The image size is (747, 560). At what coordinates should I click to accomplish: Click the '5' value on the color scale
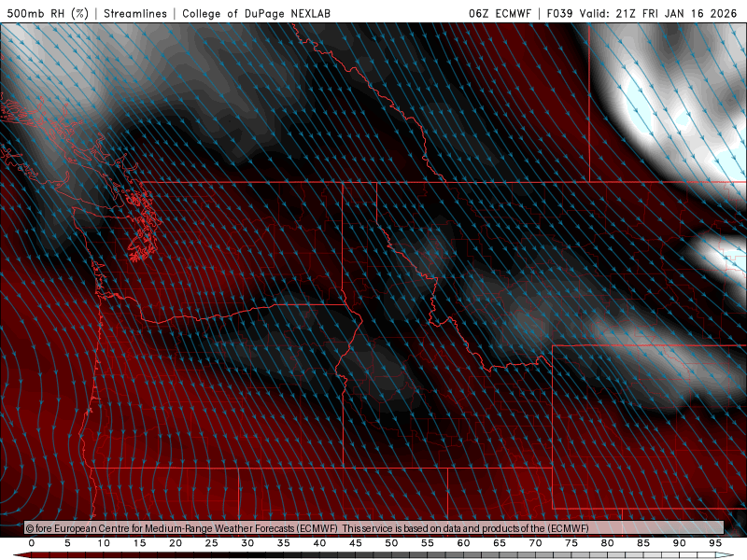(67, 543)
